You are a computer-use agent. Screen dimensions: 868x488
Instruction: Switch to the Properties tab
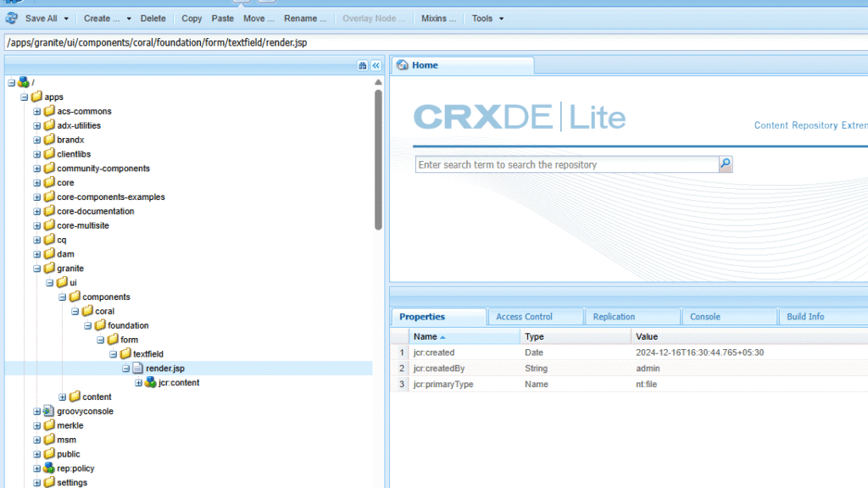440,317
